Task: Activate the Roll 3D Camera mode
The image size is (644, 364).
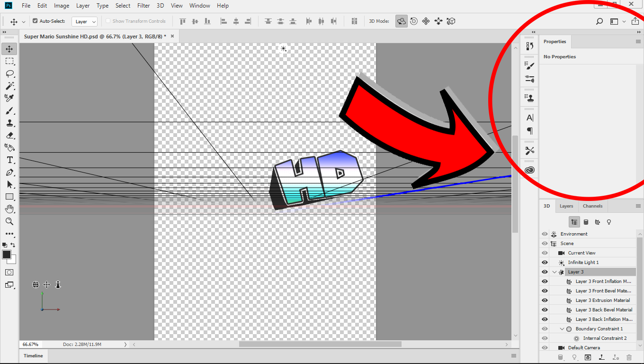Action: pyautogui.click(x=414, y=21)
